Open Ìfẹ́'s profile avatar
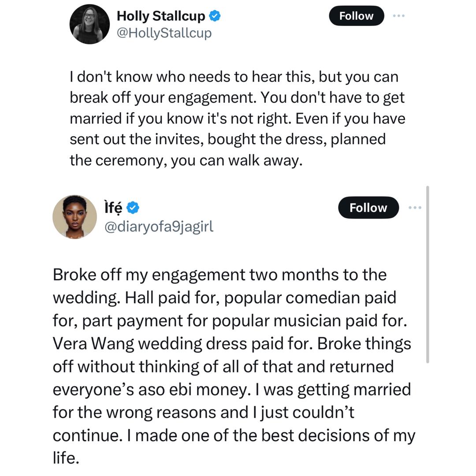 tap(74, 216)
